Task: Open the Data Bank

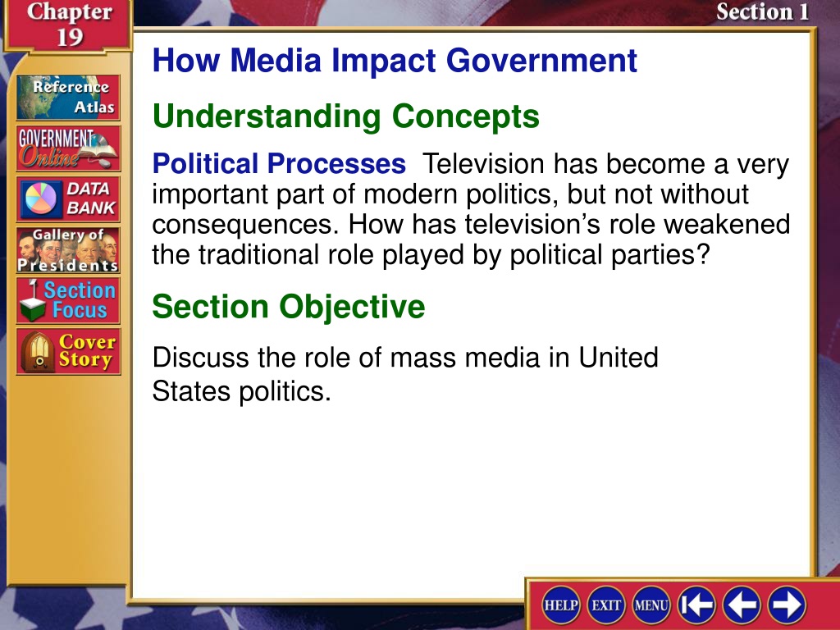Action: pos(68,199)
